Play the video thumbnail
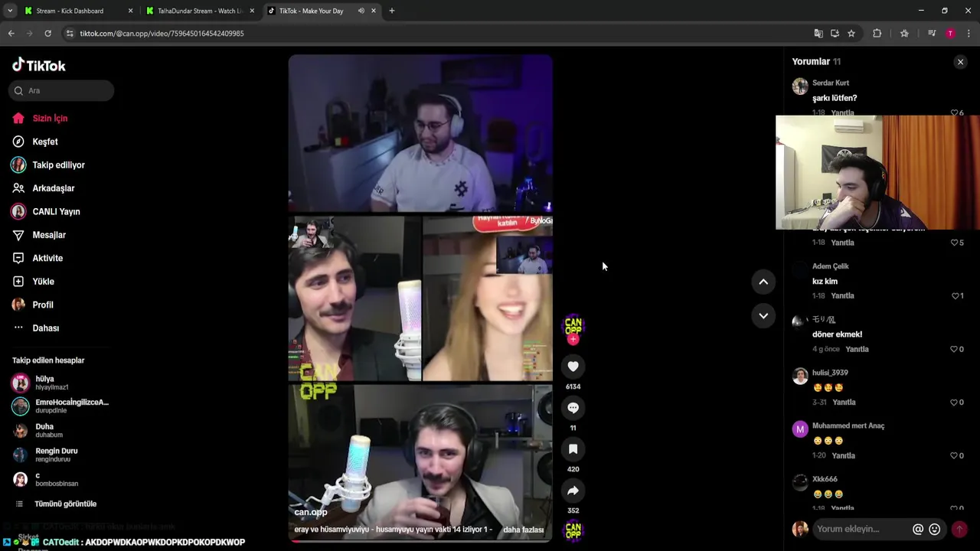This screenshot has height=551, width=980. tap(420, 298)
